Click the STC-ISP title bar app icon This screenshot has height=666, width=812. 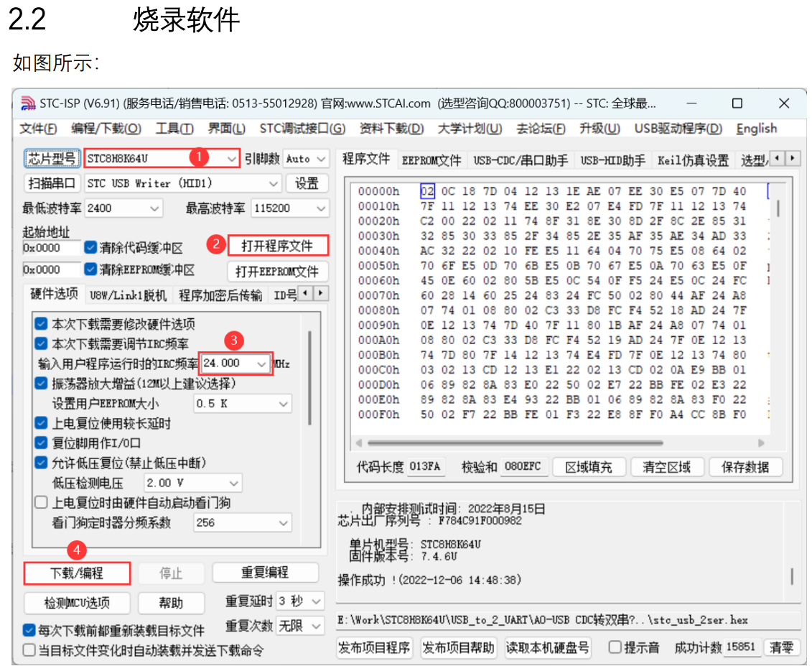28,103
